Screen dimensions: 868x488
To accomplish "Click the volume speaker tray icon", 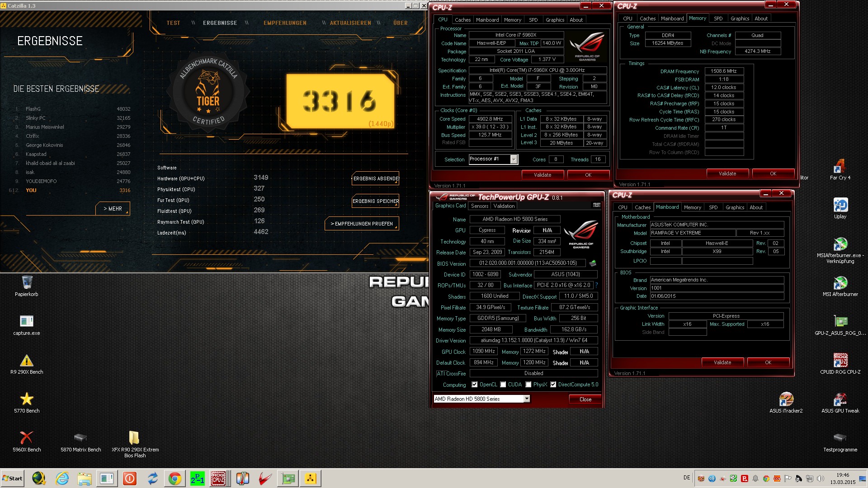I will [820, 478].
